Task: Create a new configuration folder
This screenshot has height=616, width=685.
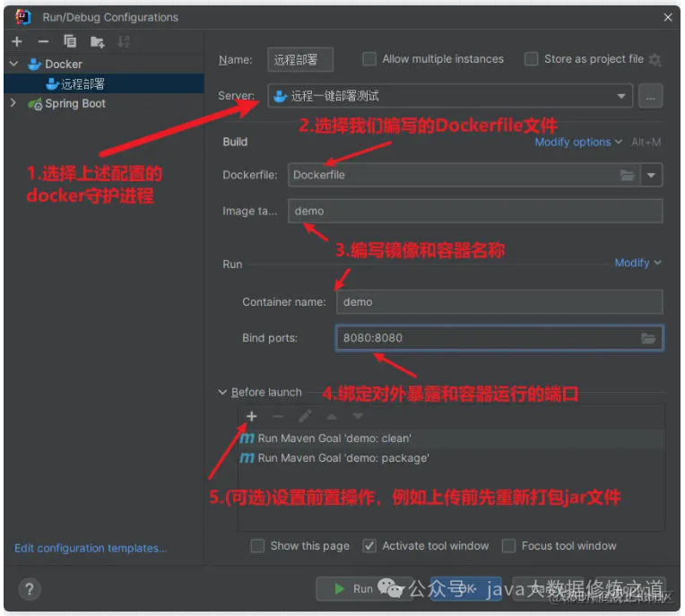Action: point(97,42)
